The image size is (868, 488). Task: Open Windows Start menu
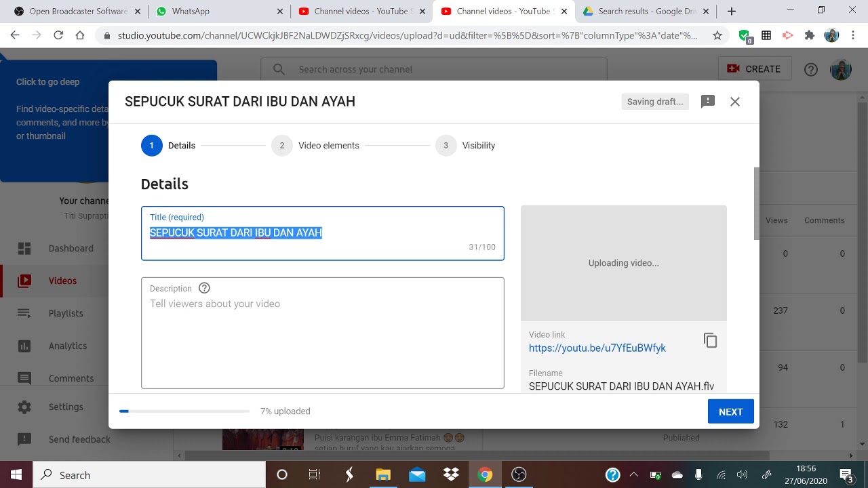(16, 474)
